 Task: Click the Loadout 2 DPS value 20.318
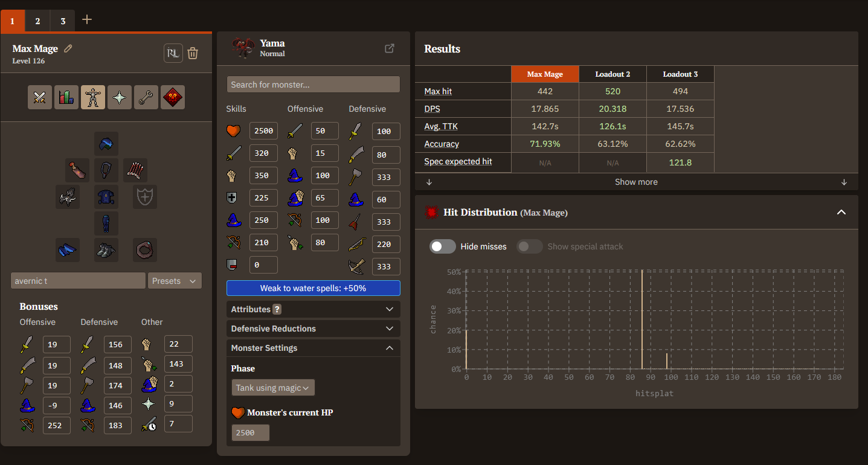pos(612,109)
